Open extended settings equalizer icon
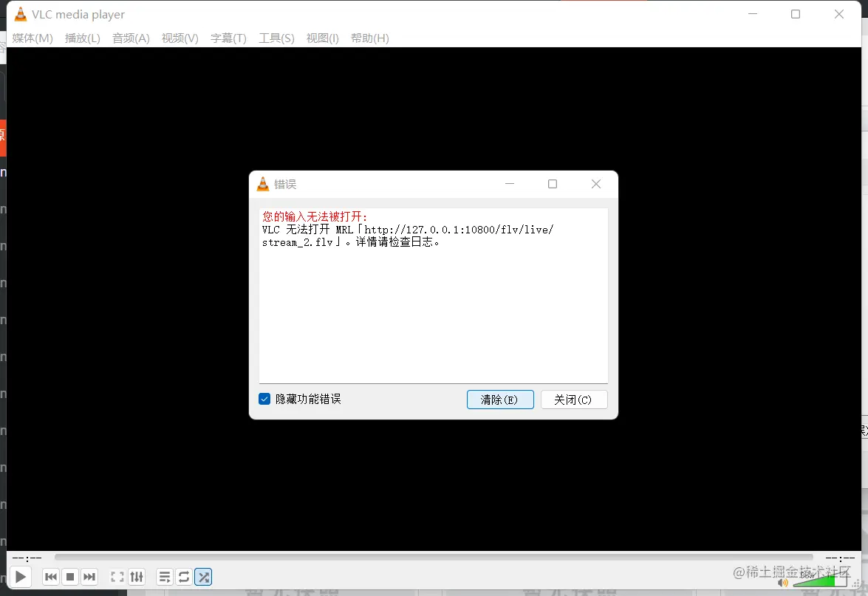Viewport: 868px width, 596px height. (x=137, y=578)
